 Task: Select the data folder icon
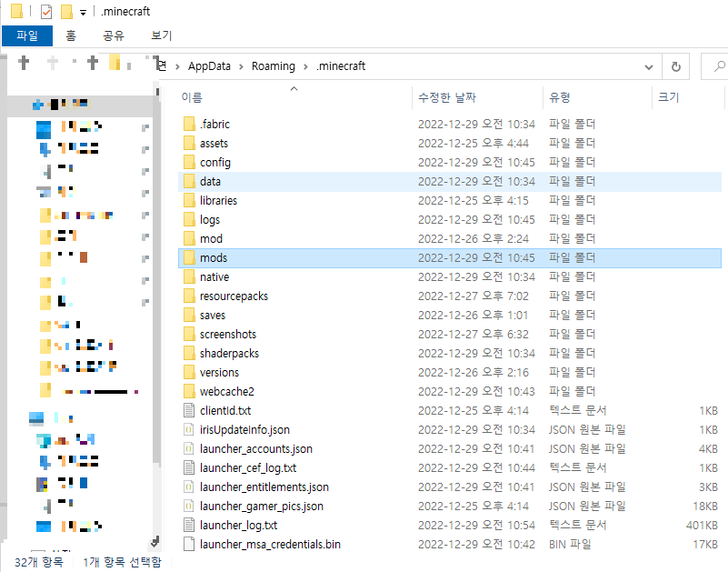click(x=189, y=181)
